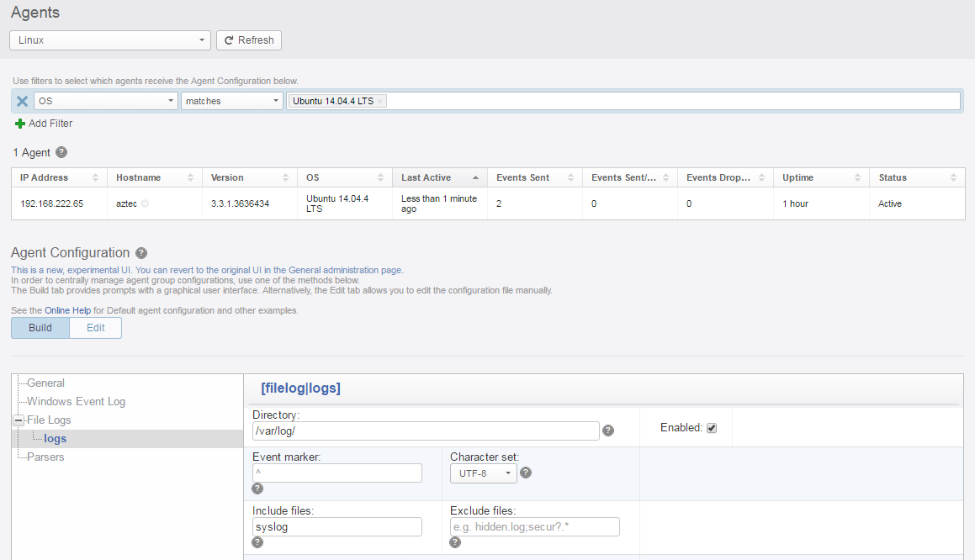Click the [filelog|logs] section heading
Image resolution: width=975 pixels, height=560 pixels.
click(x=300, y=388)
